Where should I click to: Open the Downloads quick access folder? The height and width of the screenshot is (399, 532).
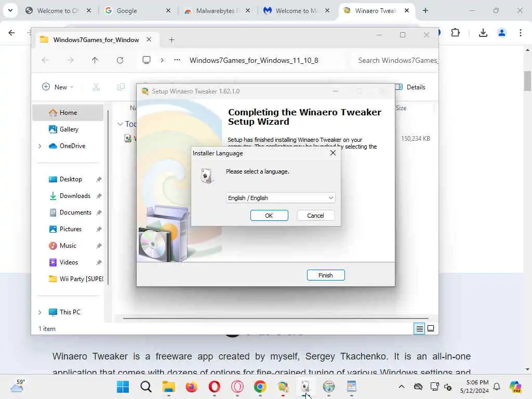[75, 196]
